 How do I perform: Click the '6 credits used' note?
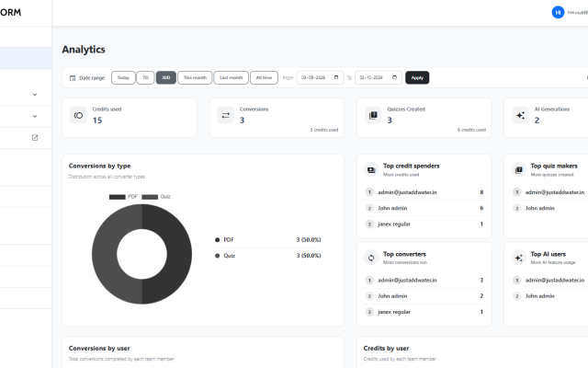pos(471,130)
